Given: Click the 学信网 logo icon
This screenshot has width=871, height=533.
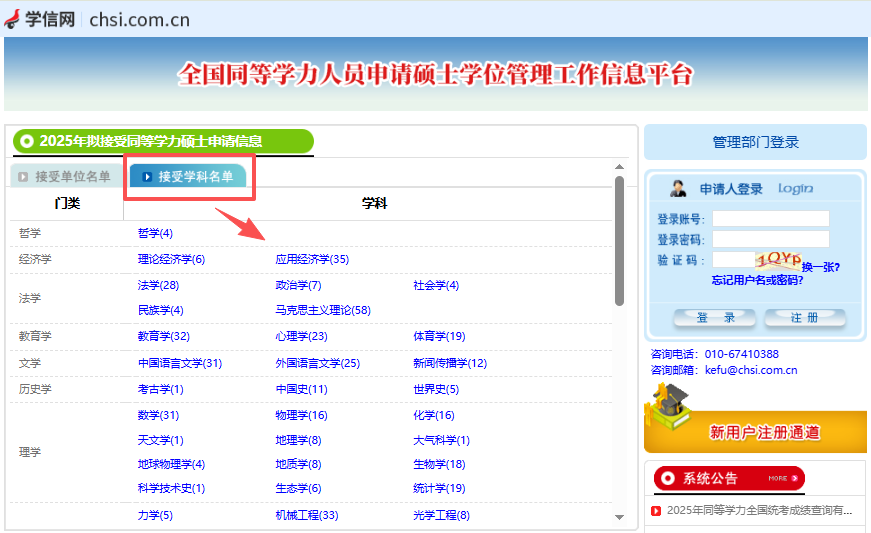Looking at the screenshot, I should [13, 20].
